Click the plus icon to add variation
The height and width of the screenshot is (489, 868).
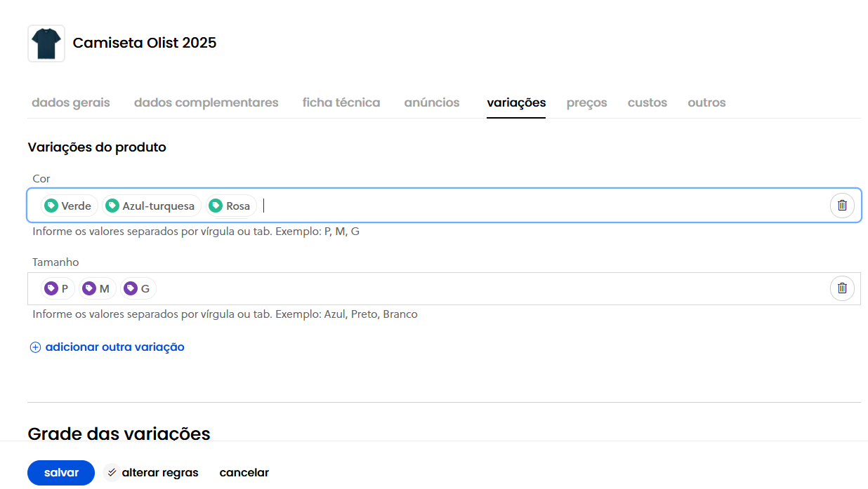[x=35, y=347]
